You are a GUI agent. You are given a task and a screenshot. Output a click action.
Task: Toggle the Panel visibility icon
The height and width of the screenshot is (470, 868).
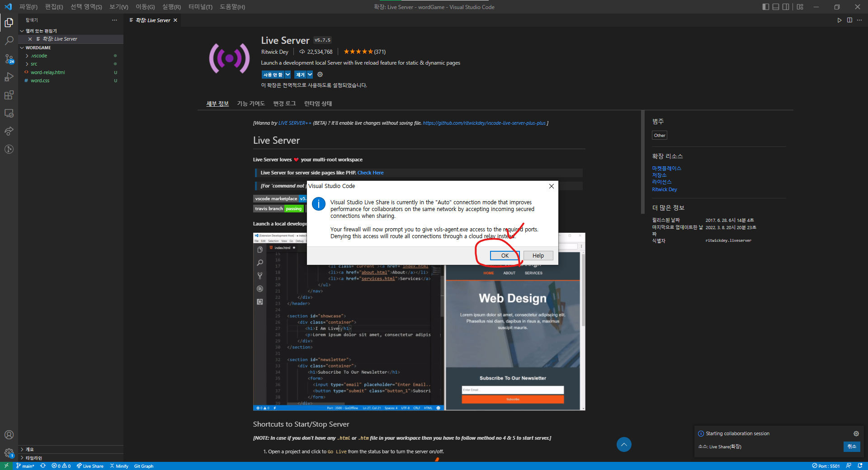(x=776, y=7)
